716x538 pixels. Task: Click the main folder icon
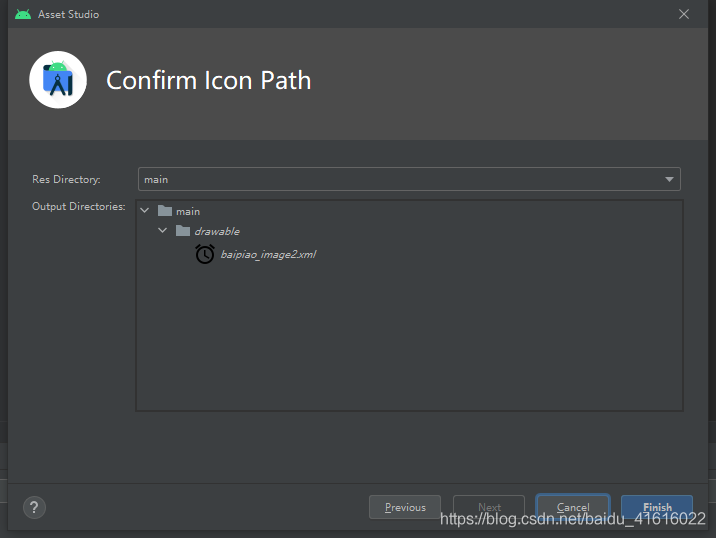(164, 211)
